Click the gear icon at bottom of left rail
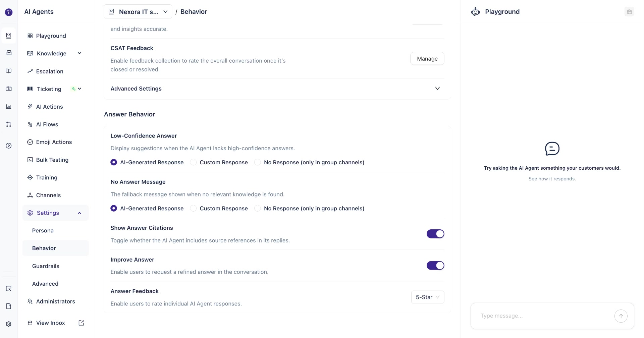Image resolution: width=644 pixels, height=338 pixels. click(9, 324)
